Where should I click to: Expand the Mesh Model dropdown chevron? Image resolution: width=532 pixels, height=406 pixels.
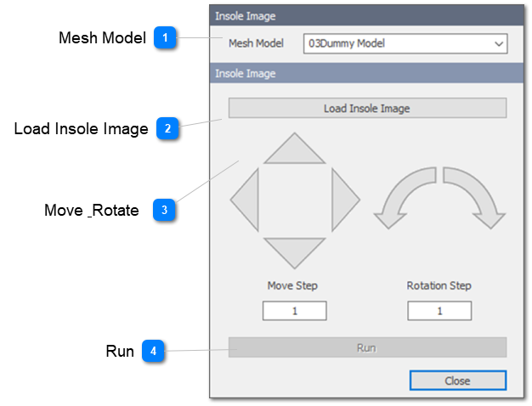click(x=498, y=43)
